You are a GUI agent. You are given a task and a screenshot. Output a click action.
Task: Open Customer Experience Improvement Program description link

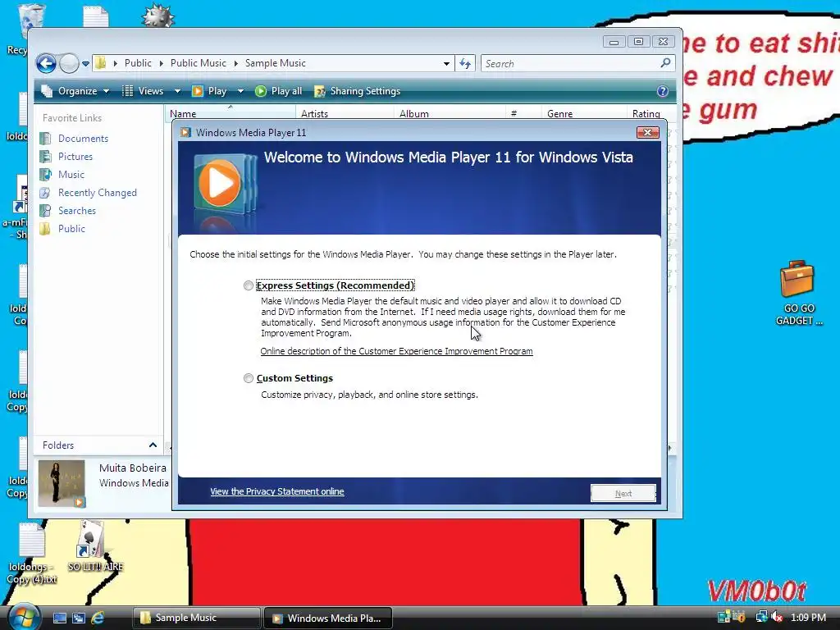coord(396,351)
